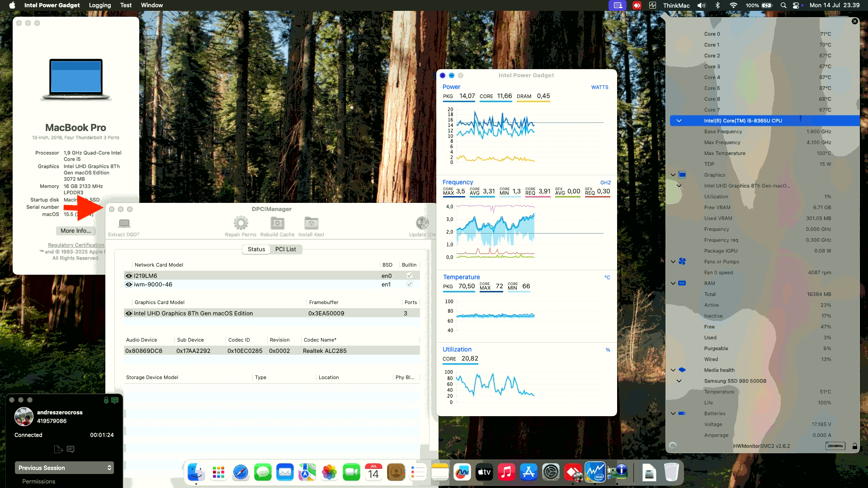Click the More Info button

(x=75, y=230)
